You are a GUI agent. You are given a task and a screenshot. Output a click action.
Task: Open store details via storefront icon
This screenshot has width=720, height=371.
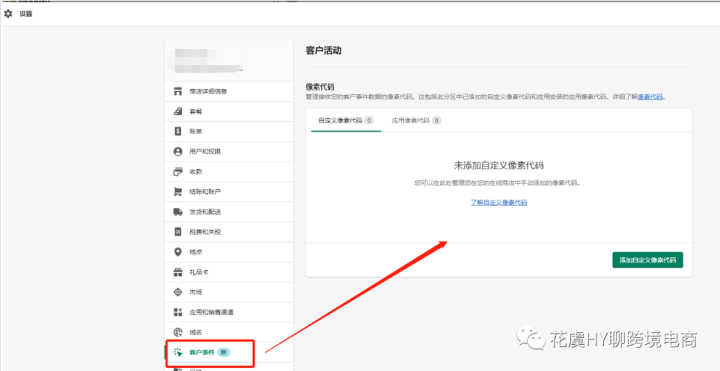coord(178,91)
